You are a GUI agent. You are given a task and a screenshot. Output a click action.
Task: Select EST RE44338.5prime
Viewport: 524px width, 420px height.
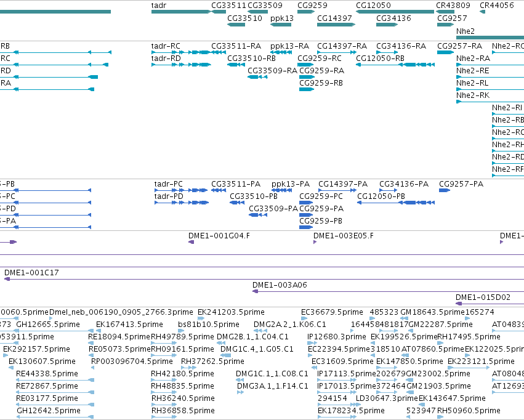click(55, 381)
